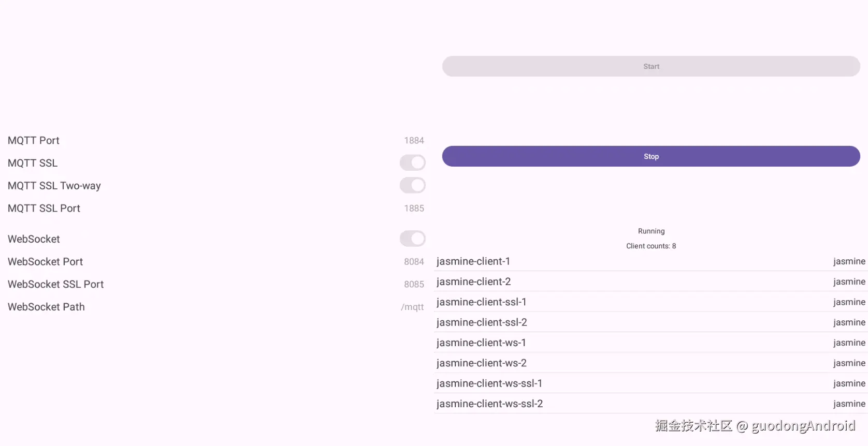Edit the WebSocket SSL Port value 8085

click(414, 285)
